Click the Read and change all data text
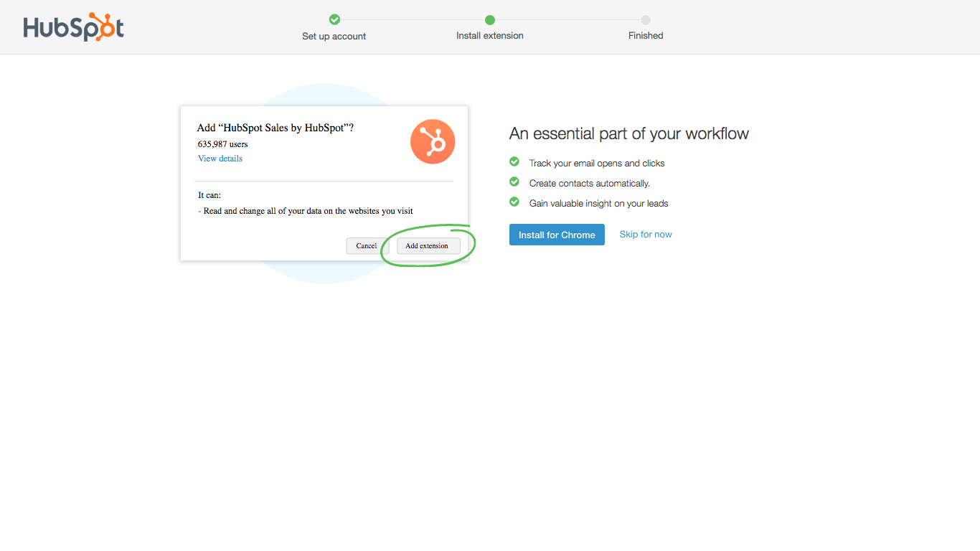Image resolution: width=980 pixels, height=551 pixels. [306, 211]
